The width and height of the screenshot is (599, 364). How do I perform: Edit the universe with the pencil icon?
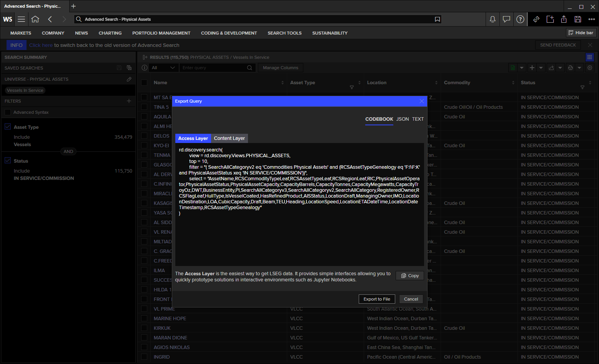[x=129, y=79]
